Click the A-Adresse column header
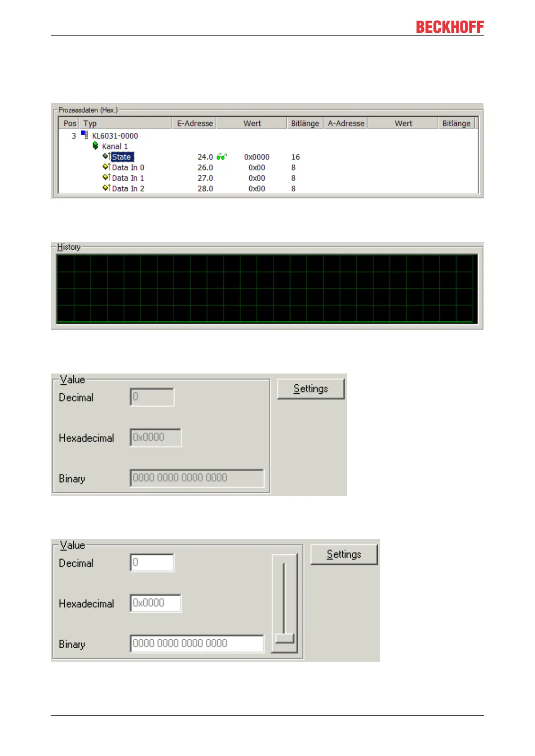This screenshot has height=756, width=535. click(345, 123)
